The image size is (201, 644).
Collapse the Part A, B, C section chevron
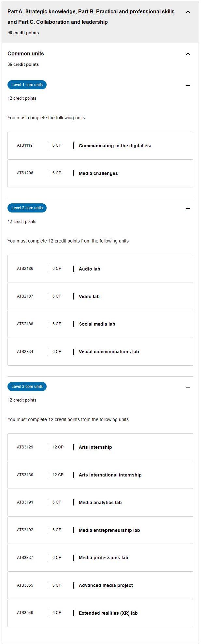coord(188,12)
